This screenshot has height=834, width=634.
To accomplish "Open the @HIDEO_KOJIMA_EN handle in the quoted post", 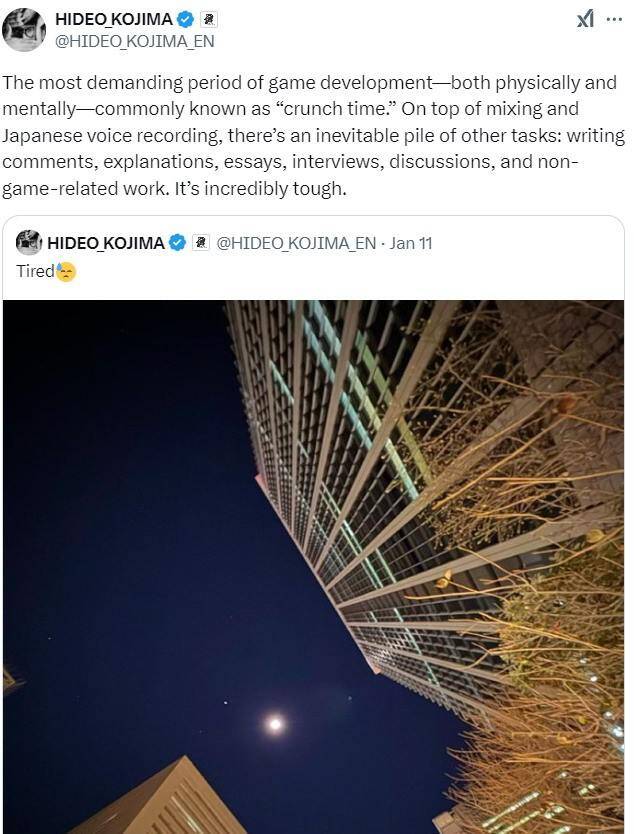I will click(x=296, y=243).
